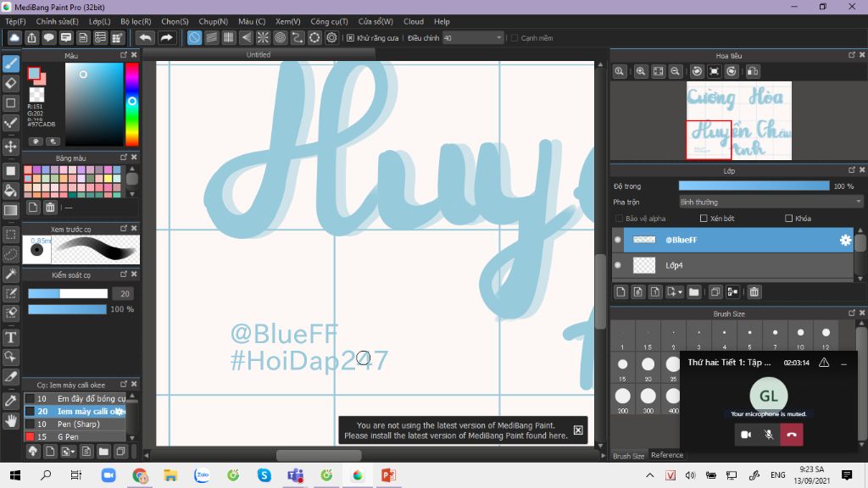Viewport: 868px width, 488px height.
Task: Open the Lớp(L) menu
Action: [100, 21]
